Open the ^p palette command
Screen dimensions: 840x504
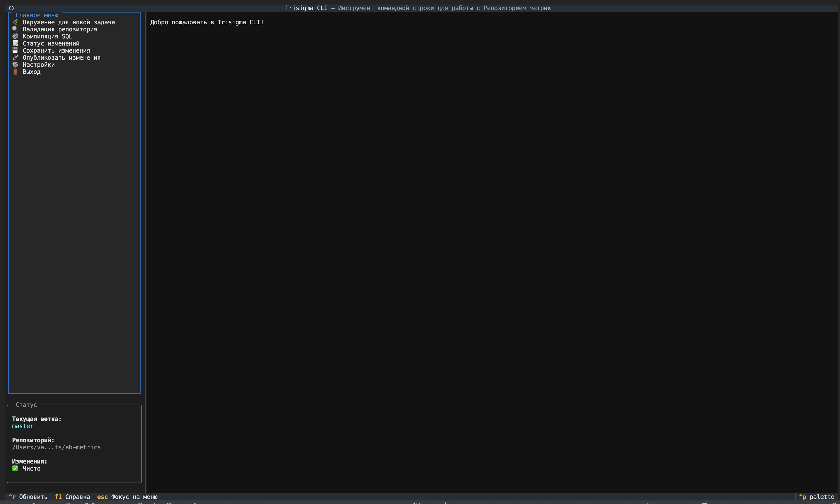817,497
